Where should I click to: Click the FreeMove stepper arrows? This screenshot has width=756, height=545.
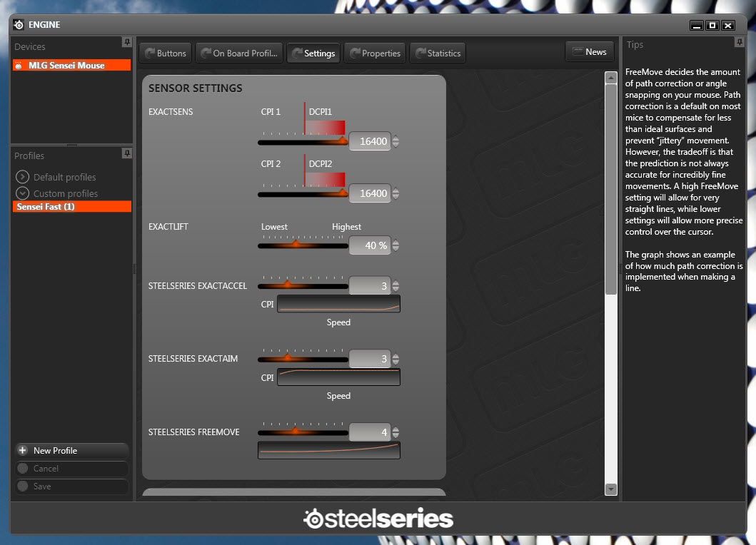[395, 432]
